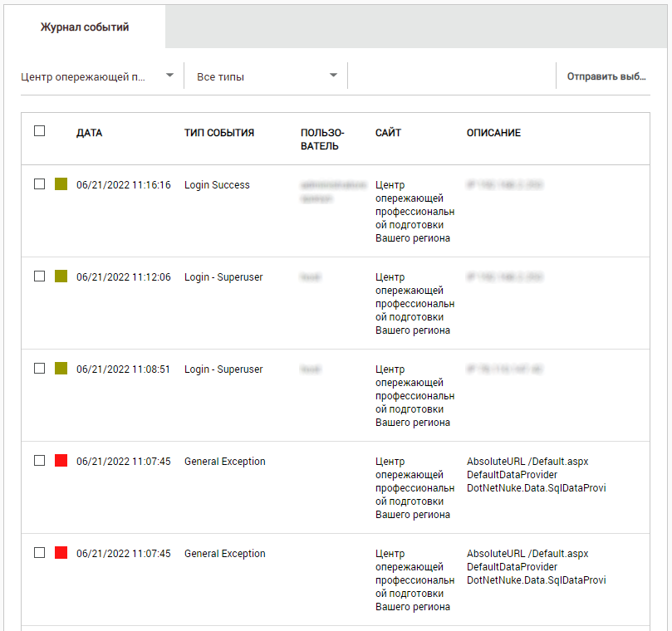Click the 'Отправить выб...' button
This screenshot has width=672, height=631.
click(606, 76)
